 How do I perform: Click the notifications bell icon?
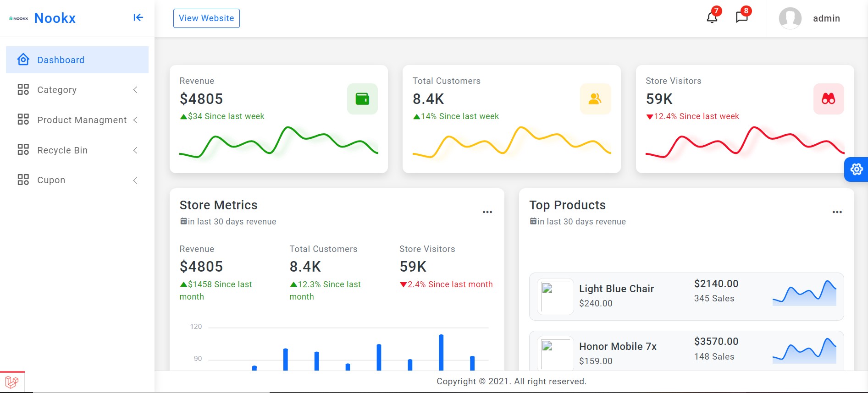[x=712, y=18]
